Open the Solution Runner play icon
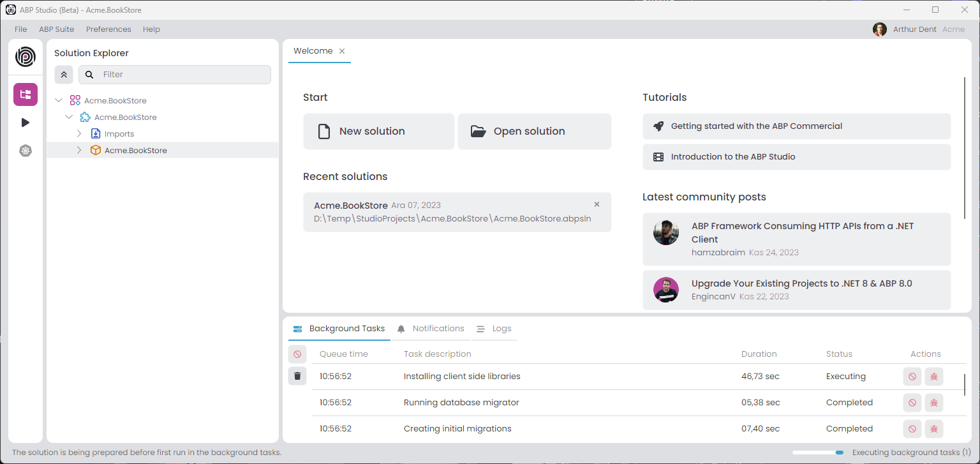 click(26, 123)
